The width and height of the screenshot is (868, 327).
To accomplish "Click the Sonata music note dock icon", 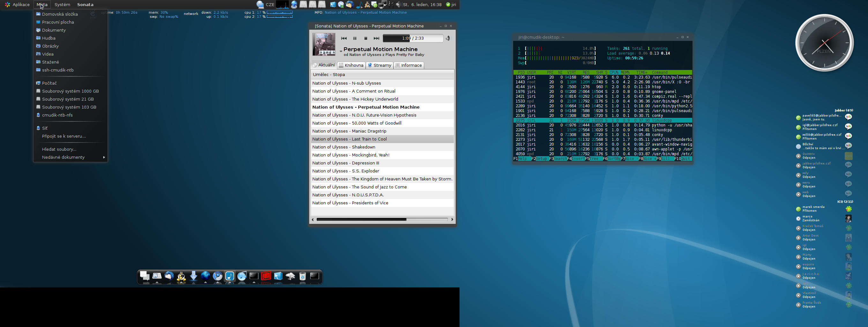I will 230,276.
